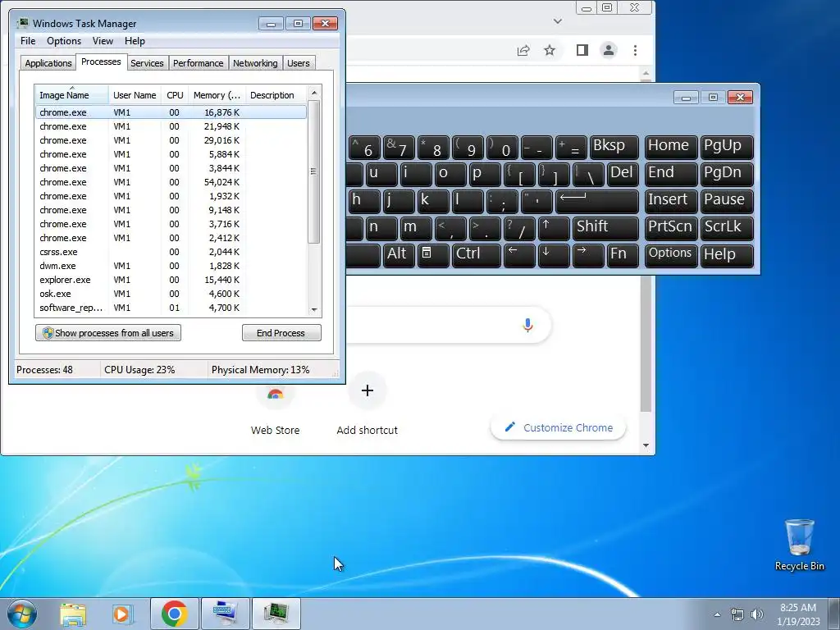Click Chrome's share page icon
The width and height of the screenshot is (840, 630).
[523, 50]
